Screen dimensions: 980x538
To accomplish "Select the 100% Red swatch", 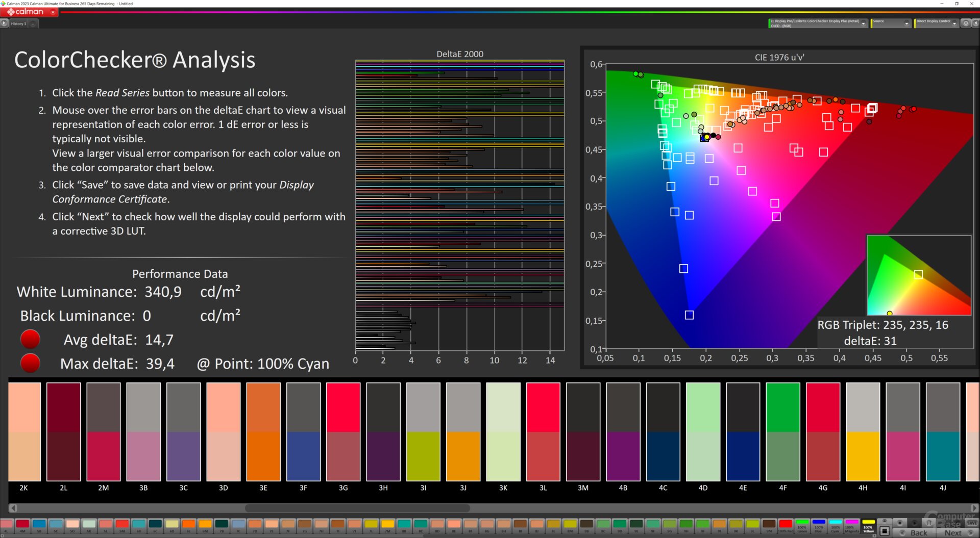I will click(x=786, y=525).
